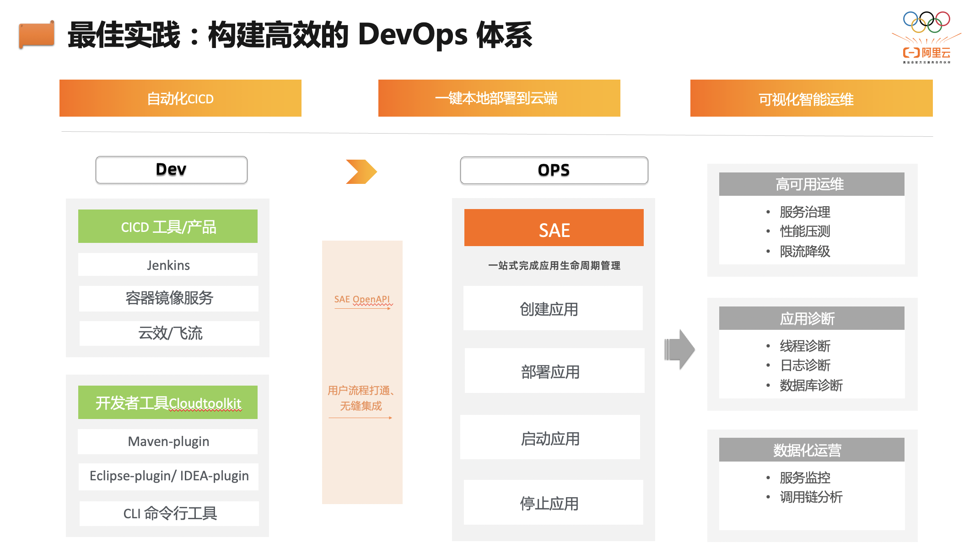This screenshot has width=980, height=548.
Task: Select the 可视化智能运维 banner
Action: [811, 98]
